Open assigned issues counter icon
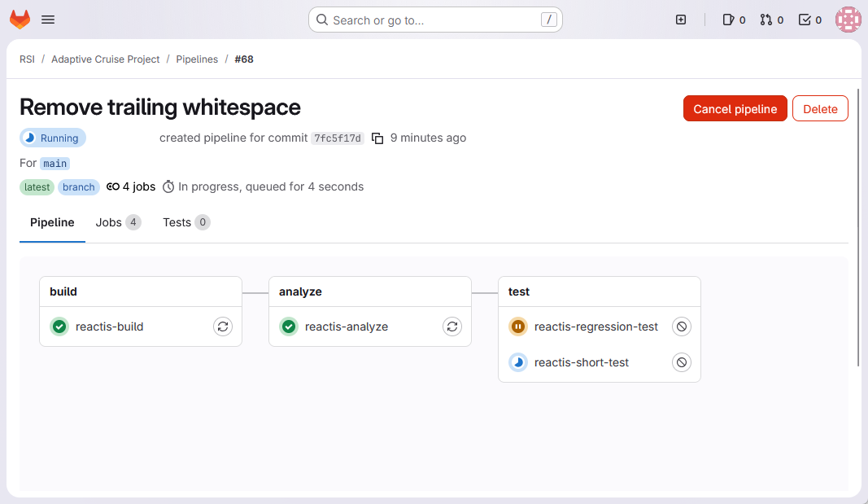Image resolution: width=868 pixels, height=504 pixels. coord(734,20)
